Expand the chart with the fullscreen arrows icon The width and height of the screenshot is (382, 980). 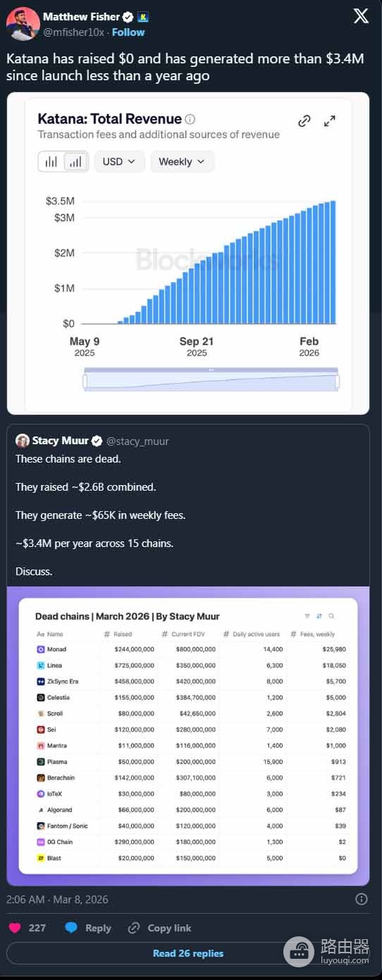coord(330,121)
